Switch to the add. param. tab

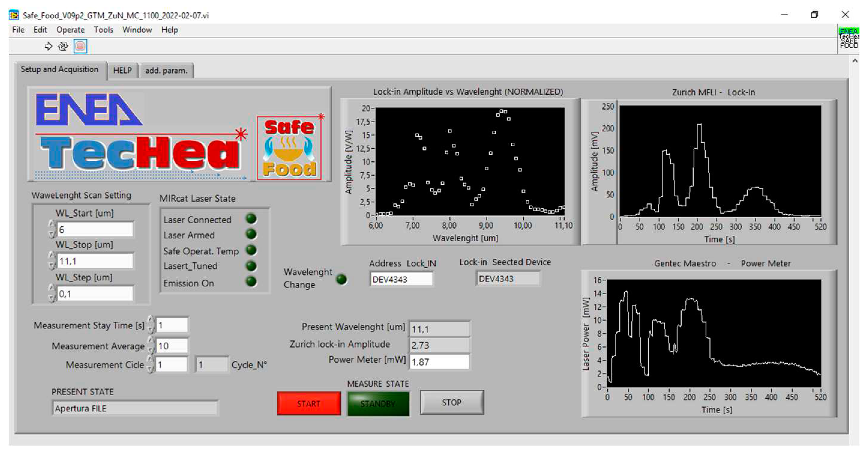coord(166,71)
